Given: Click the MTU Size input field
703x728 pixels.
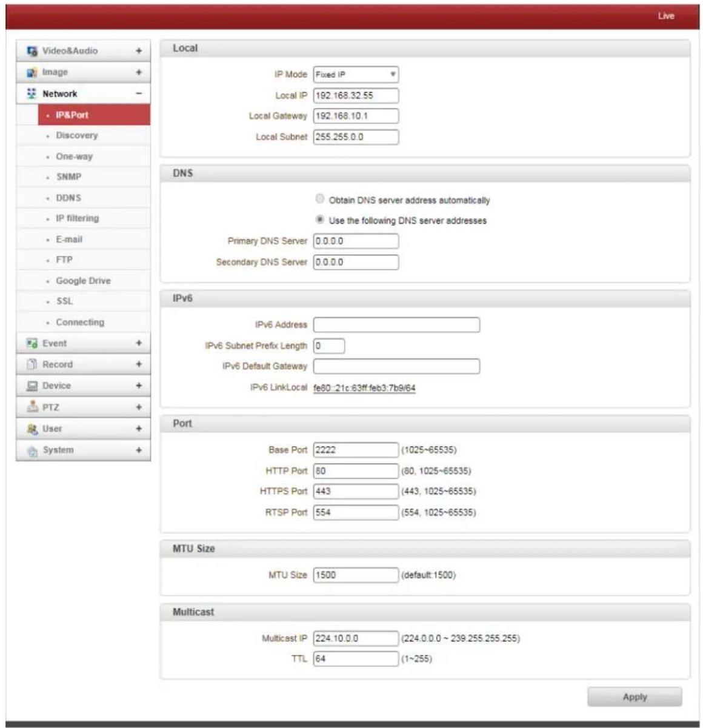Looking at the screenshot, I should pos(356,575).
